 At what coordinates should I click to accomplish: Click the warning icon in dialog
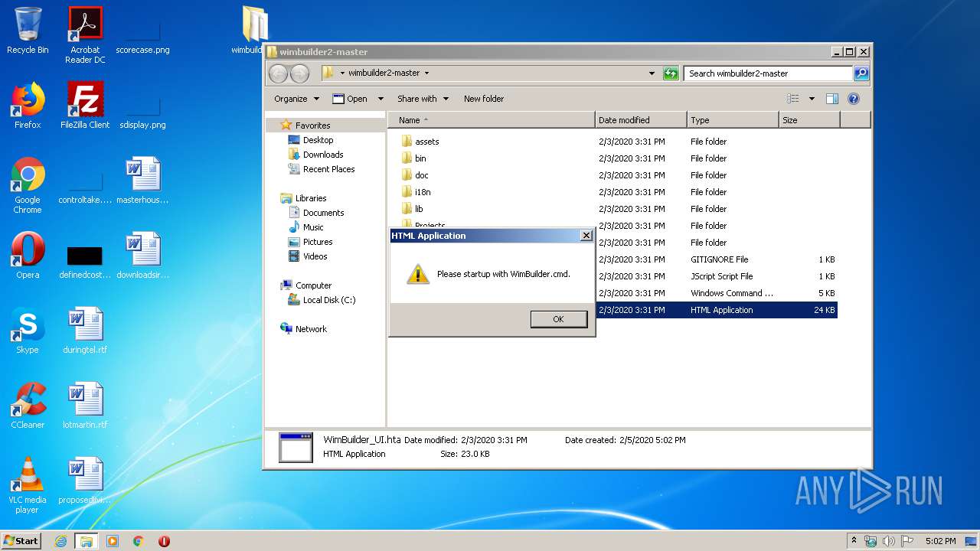coord(417,274)
